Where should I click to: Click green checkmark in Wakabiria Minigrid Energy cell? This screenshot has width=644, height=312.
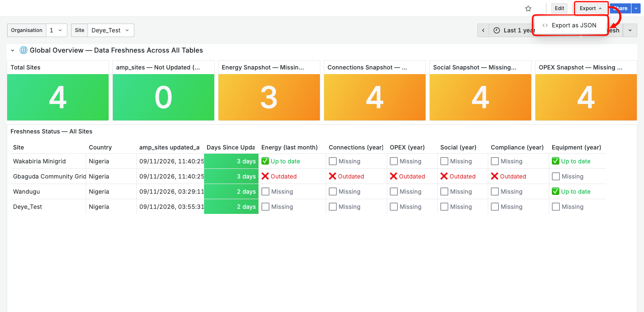tap(265, 161)
